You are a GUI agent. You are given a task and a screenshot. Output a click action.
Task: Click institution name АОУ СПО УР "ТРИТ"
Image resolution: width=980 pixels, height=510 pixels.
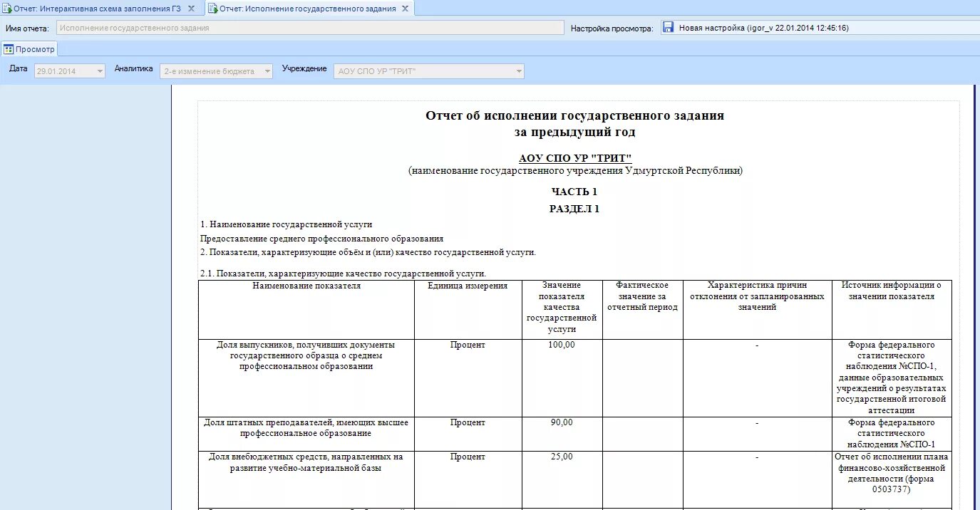575,158
